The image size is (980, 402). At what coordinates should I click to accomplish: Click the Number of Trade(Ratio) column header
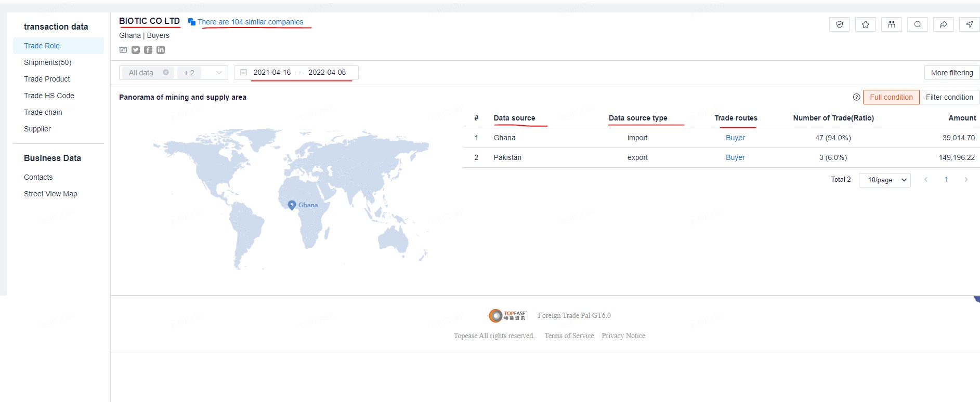[x=833, y=118]
